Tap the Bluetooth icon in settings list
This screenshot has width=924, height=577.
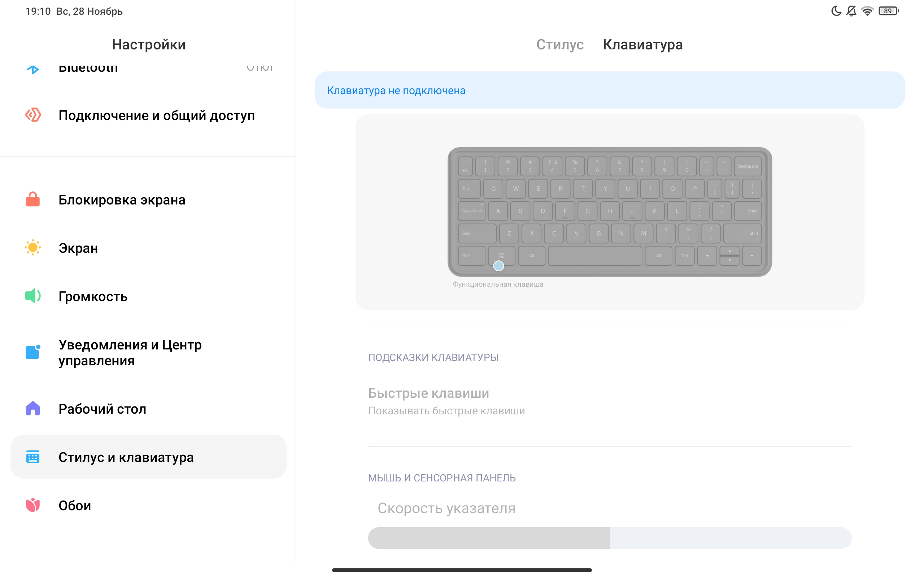33,69
